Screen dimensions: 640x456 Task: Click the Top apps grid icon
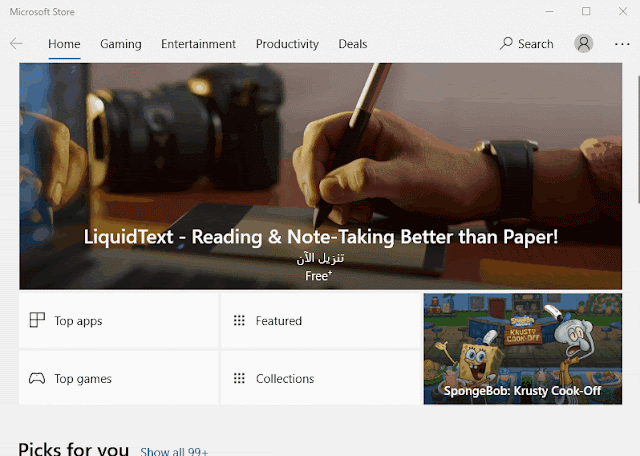[37, 320]
